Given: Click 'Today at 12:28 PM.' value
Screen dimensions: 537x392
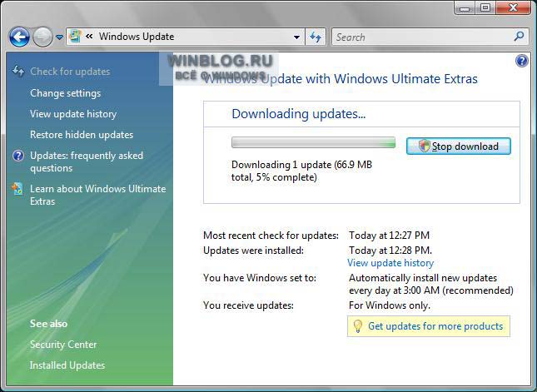Looking at the screenshot, I should (390, 251).
